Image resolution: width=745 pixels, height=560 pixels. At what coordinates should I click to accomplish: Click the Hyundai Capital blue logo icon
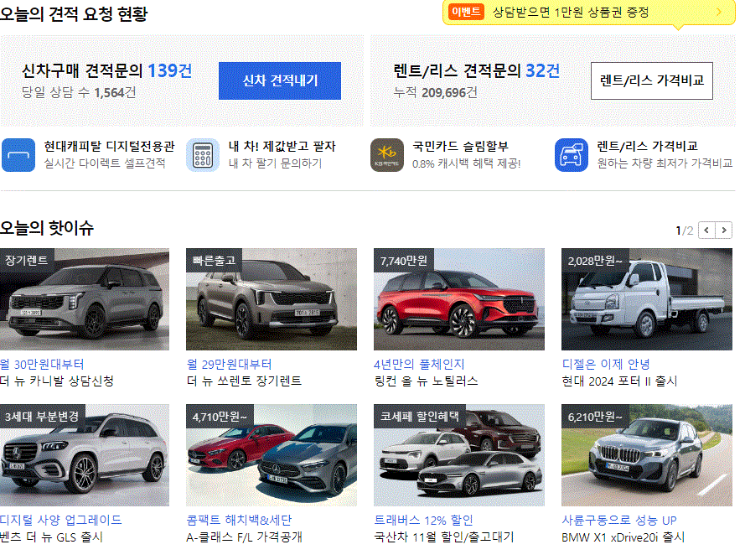pos(18,155)
